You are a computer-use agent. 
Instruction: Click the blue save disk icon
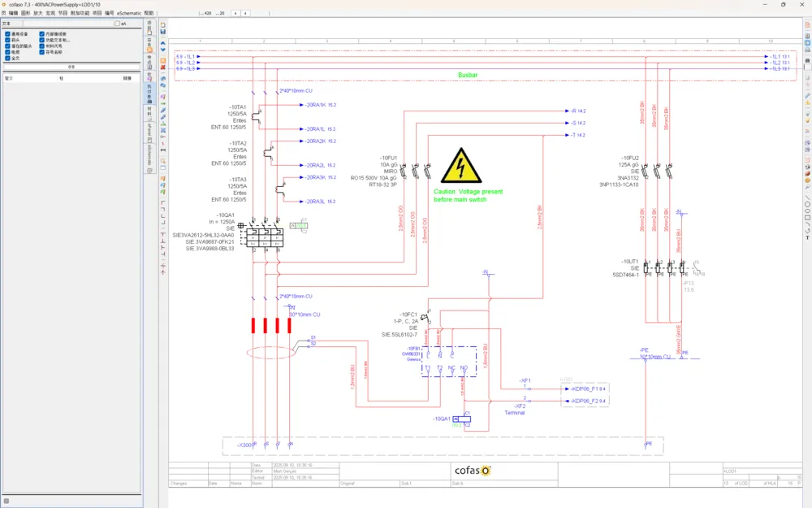coord(163,32)
